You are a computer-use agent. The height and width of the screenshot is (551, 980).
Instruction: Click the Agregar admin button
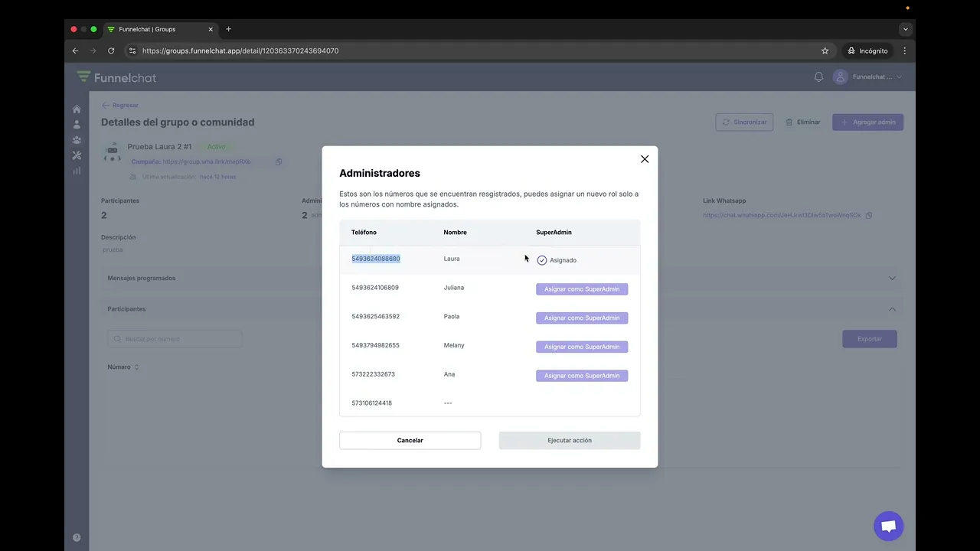867,122
